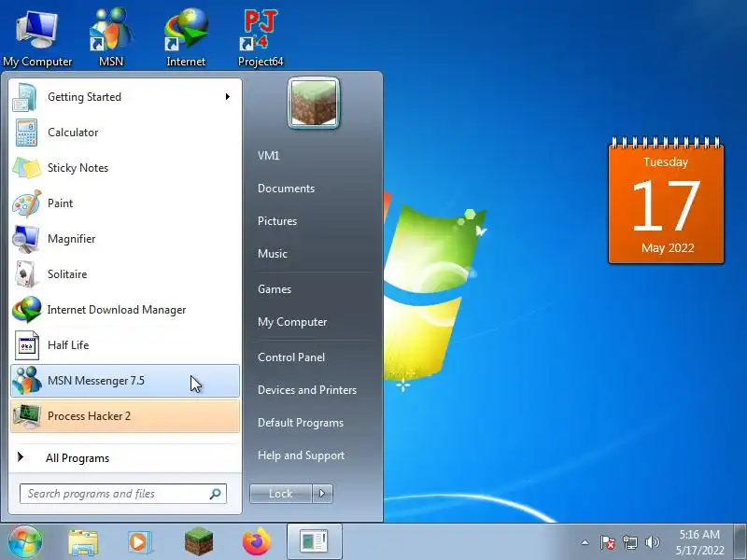Click the Getting Started icon
This screenshot has width=747, height=560.
click(x=25, y=97)
